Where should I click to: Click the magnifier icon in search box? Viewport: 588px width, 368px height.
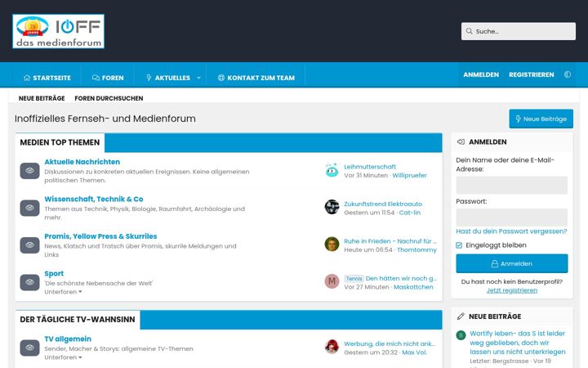(x=469, y=31)
